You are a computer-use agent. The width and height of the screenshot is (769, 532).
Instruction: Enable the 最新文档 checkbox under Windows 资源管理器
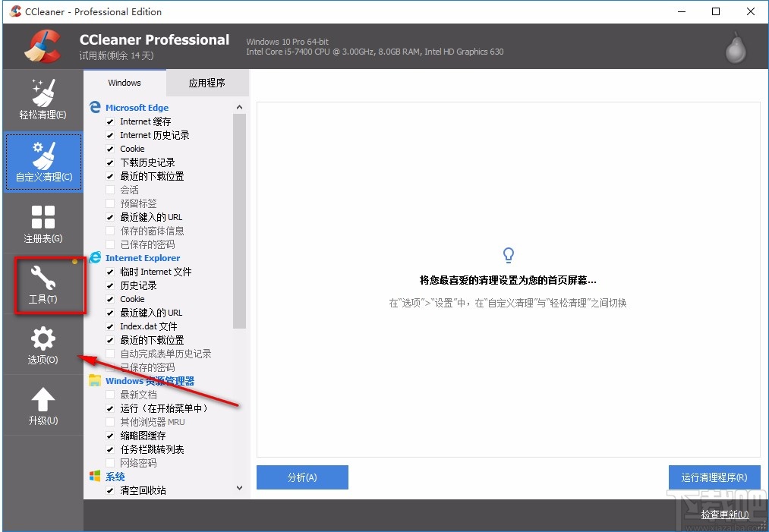(x=110, y=394)
